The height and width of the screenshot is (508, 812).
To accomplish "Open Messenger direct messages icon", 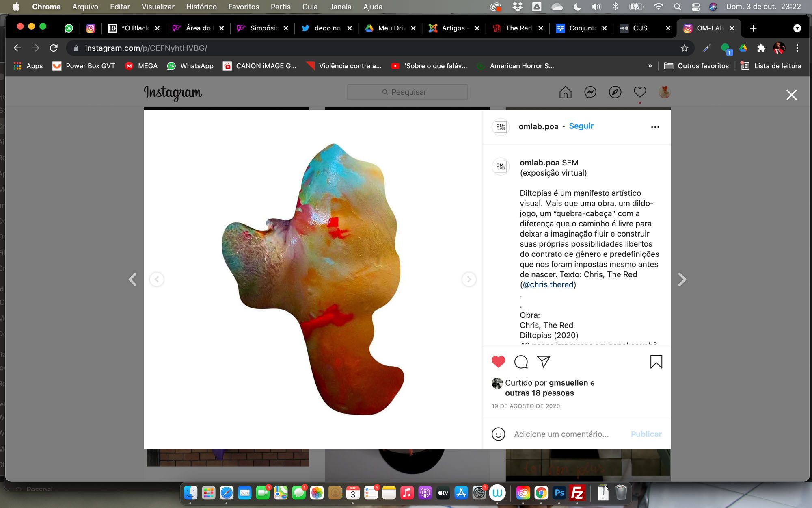I will pyautogui.click(x=590, y=92).
